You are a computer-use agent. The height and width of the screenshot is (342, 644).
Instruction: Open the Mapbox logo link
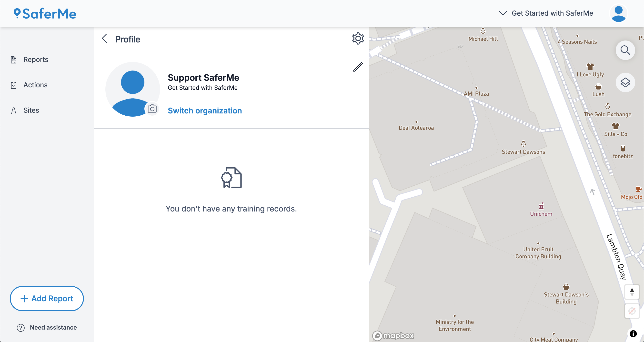[x=393, y=335]
